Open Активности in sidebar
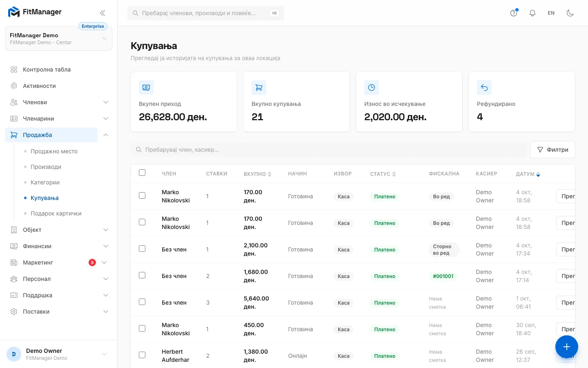588x368 pixels. point(58,86)
